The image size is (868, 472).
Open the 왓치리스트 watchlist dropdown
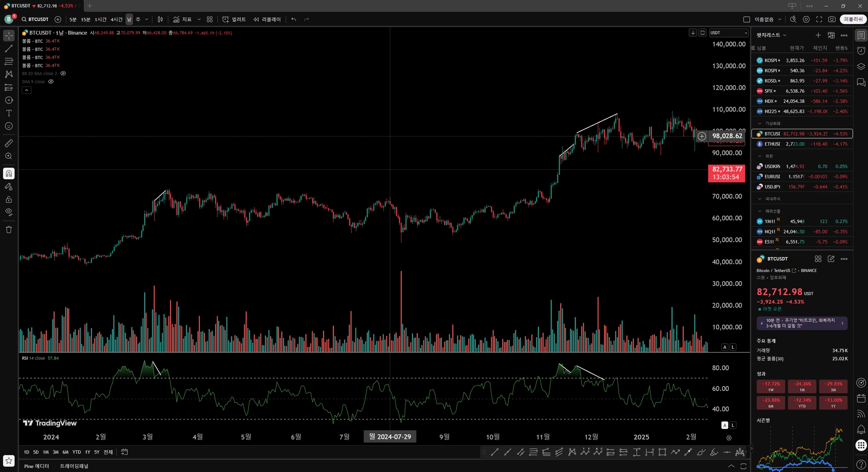[771, 35]
